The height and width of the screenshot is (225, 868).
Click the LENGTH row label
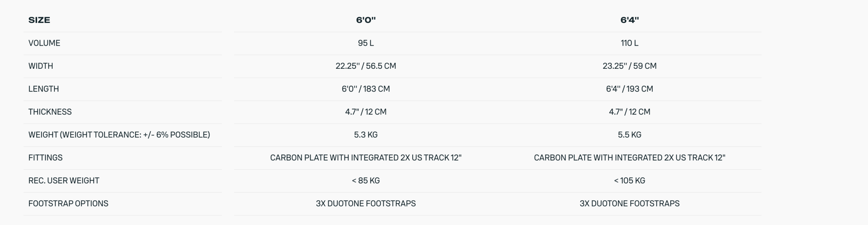[44, 89]
